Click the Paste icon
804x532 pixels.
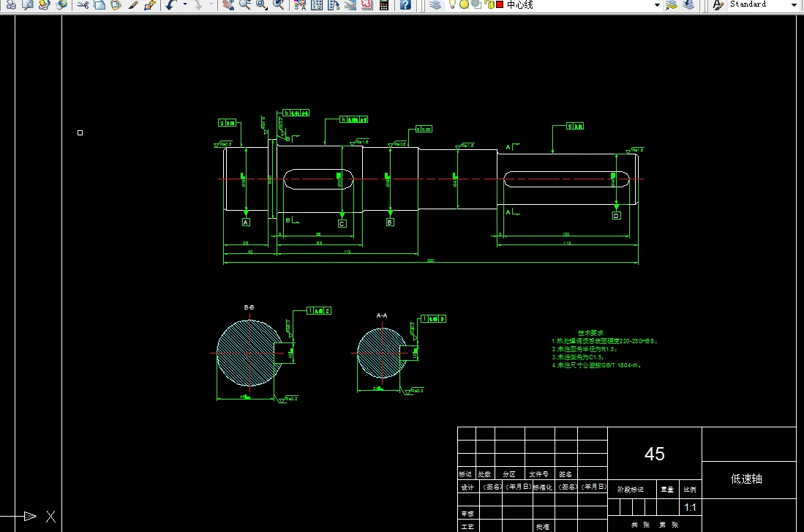[116, 4]
